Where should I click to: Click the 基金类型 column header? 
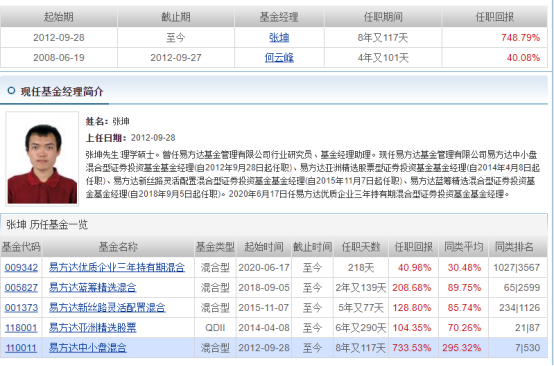215,247
